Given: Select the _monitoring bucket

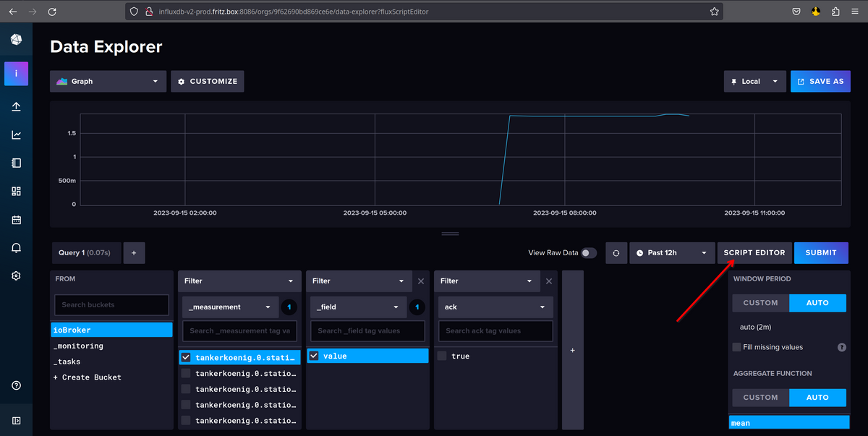Looking at the screenshot, I should point(79,346).
